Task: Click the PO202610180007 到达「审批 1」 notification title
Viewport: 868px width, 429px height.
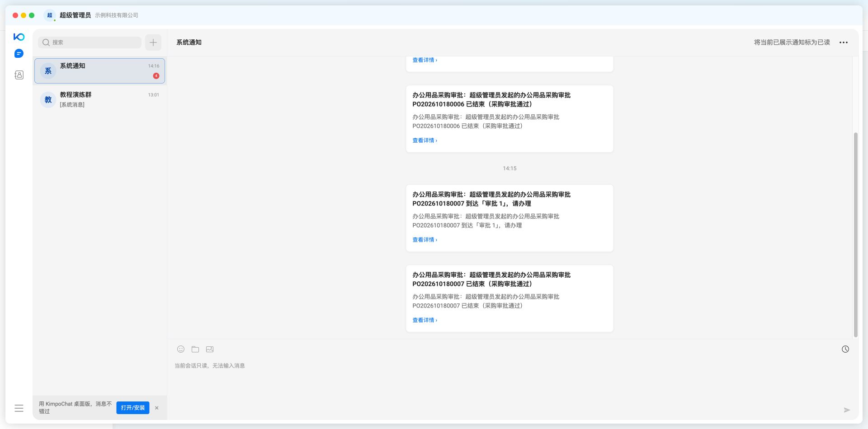Action: click(491, 199)
